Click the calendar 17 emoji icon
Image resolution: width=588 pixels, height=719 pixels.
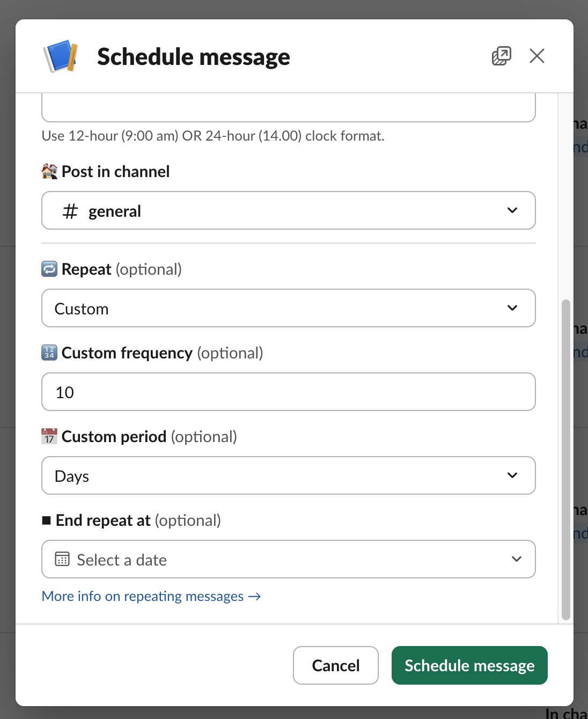49,436
